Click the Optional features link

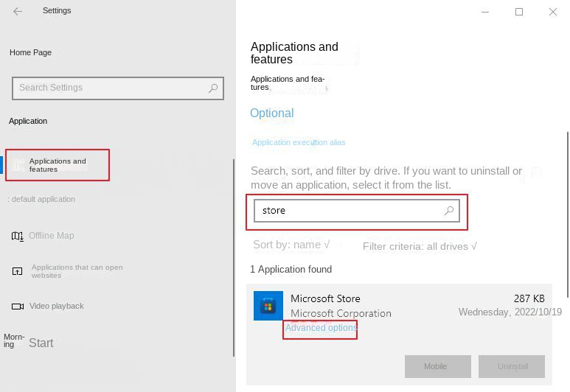click(271, 113)
